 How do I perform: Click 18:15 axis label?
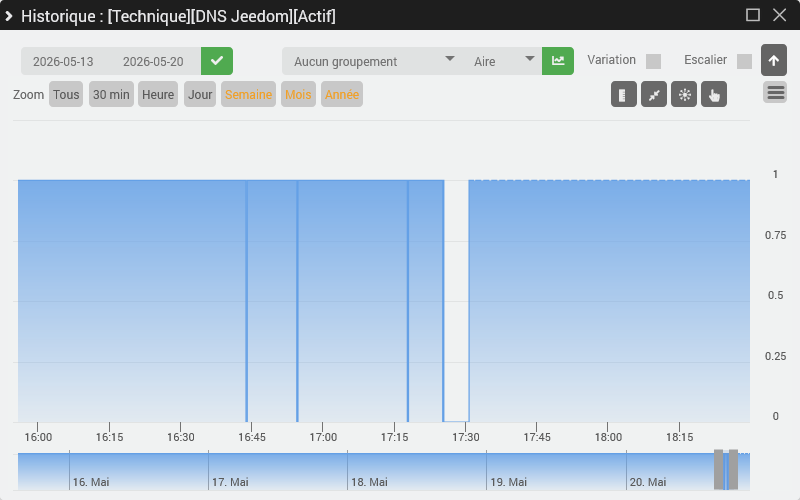pyautogui.click(x=680, y=437)
